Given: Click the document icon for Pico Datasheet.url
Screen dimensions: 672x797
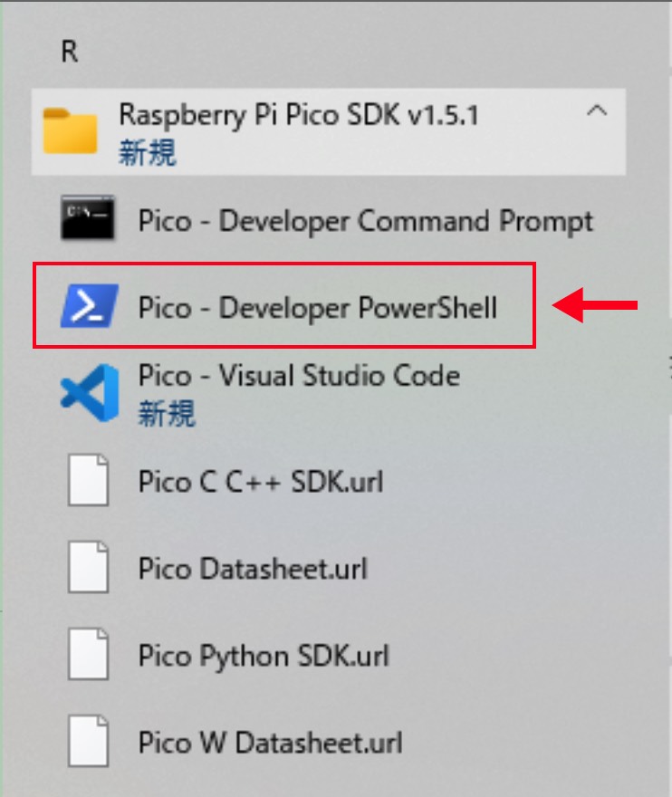Looking at the screenshot, I should coord(89,569).
